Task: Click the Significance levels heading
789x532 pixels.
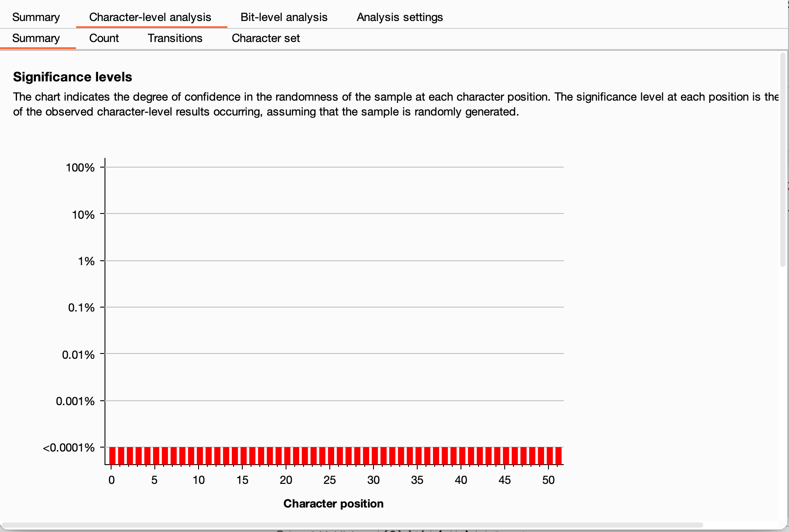Action: (73, 77)
